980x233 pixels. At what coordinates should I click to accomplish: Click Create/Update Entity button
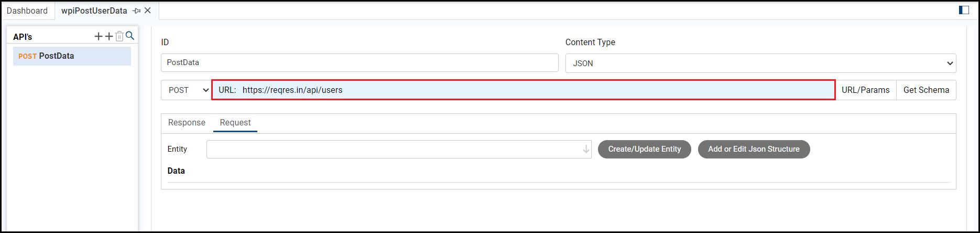[644, 149]
